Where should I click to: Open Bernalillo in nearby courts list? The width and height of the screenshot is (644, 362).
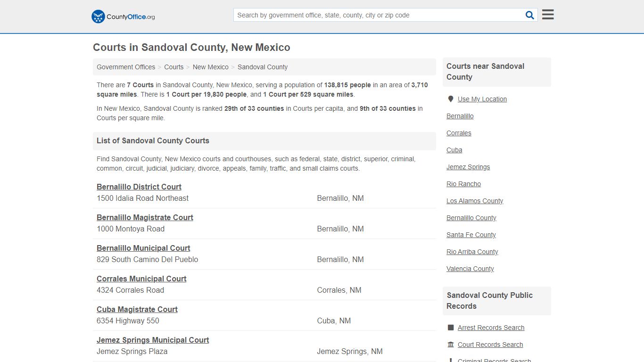(x=460, y=116)
